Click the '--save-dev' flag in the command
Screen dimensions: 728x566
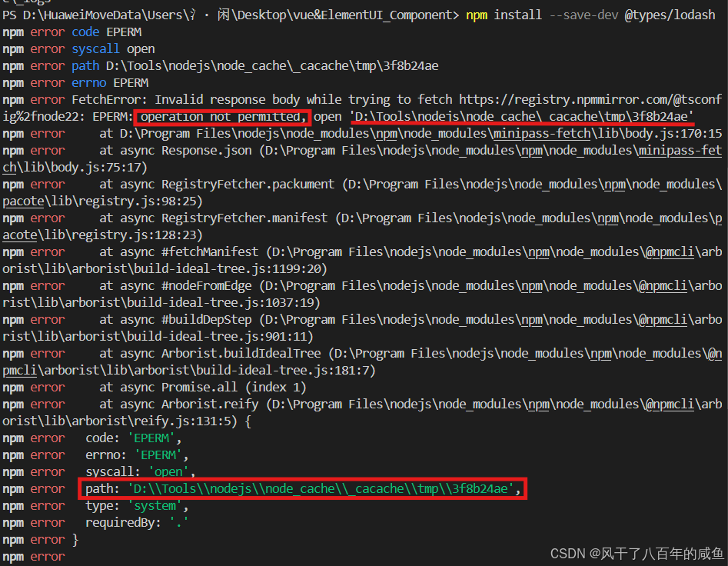583,15
